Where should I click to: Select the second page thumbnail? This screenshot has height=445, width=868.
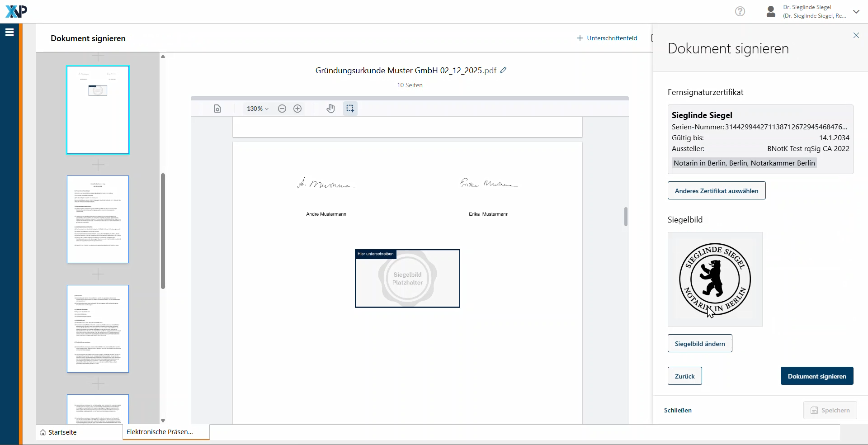click(98, 219)
